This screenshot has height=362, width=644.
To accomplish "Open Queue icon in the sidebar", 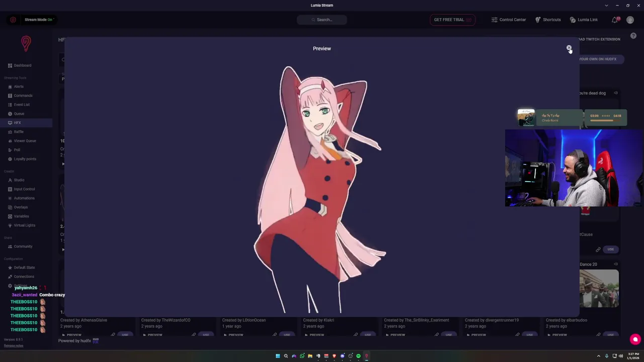I will [10, 114].
